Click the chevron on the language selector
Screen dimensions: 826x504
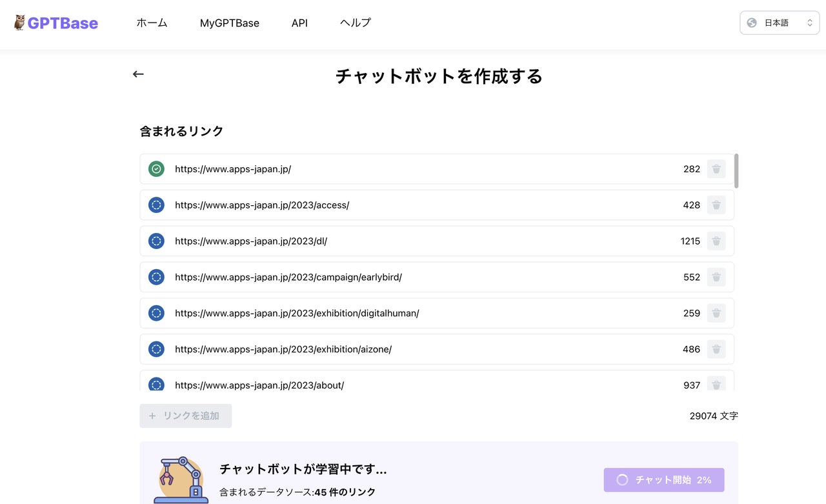810,22
